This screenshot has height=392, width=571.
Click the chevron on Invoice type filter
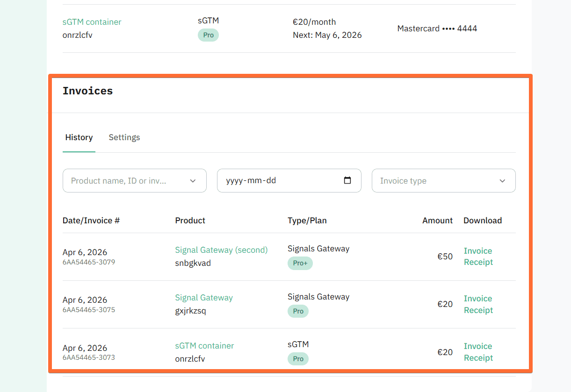click(502, 180)
